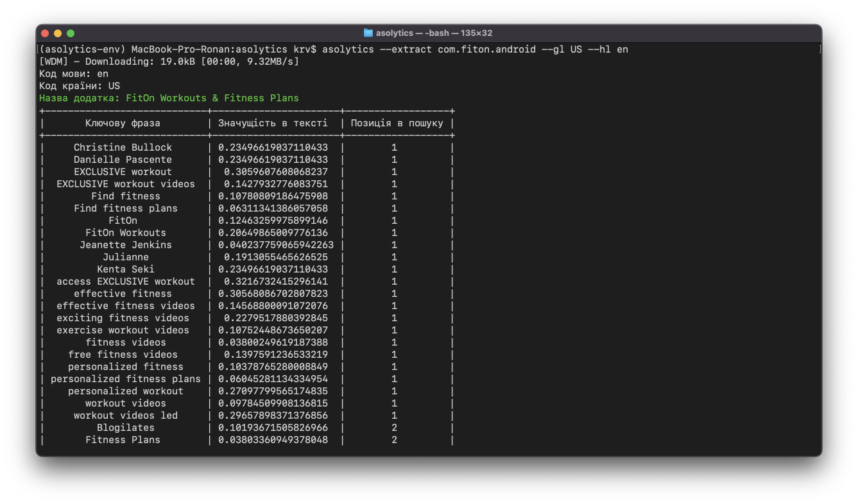Click the 'Код країни: US' line
This screenshot has height=504, width=858.
click(80, 86)
